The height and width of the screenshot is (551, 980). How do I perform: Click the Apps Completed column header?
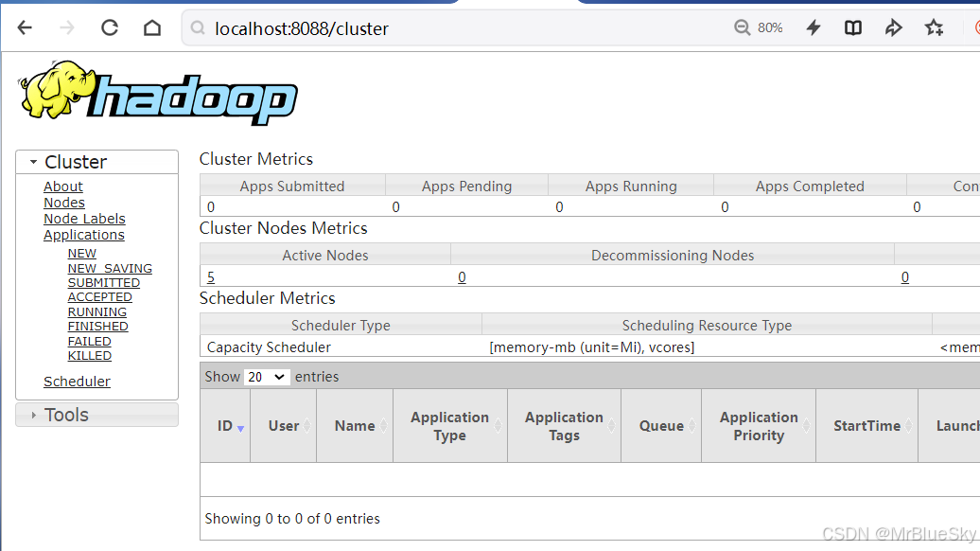[x=810, y=187]
